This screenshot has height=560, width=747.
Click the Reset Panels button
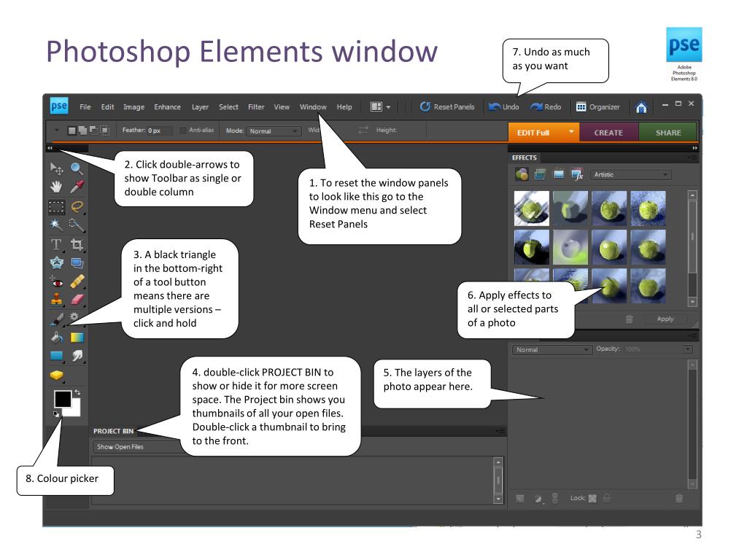tap(447, 106)
